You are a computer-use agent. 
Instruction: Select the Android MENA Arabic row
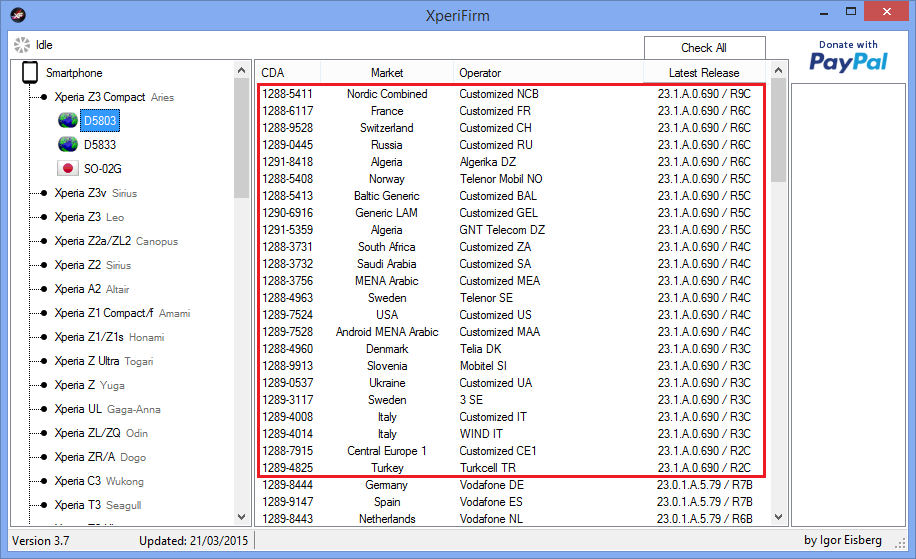click(511, 331)
